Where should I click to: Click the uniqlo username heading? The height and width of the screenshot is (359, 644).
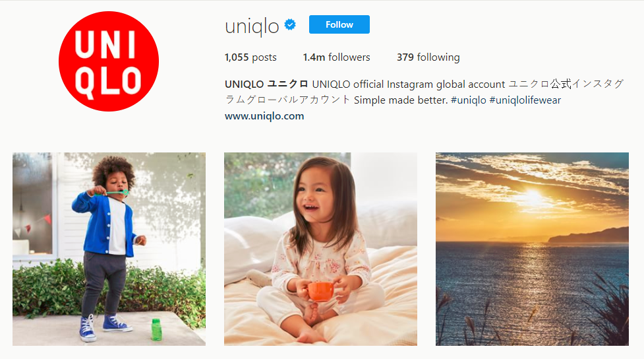(252, 26)
